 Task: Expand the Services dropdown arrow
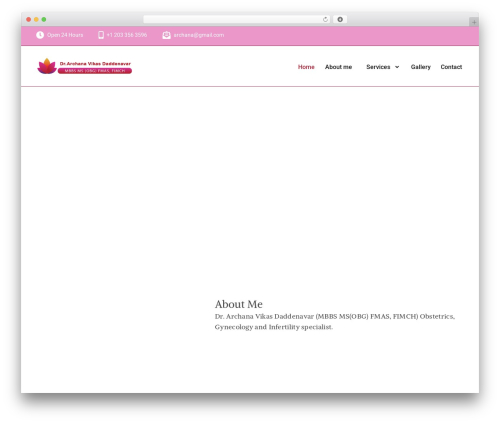tap(397, 67)
